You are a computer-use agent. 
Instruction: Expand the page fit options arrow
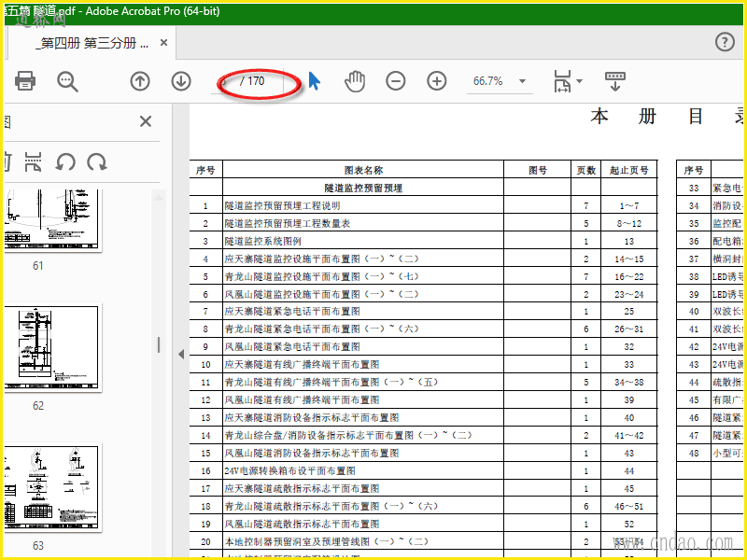point(579,81)
